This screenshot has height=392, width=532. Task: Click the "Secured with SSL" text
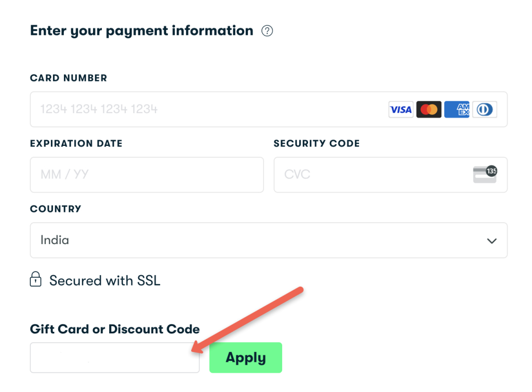tap(104, 281)
